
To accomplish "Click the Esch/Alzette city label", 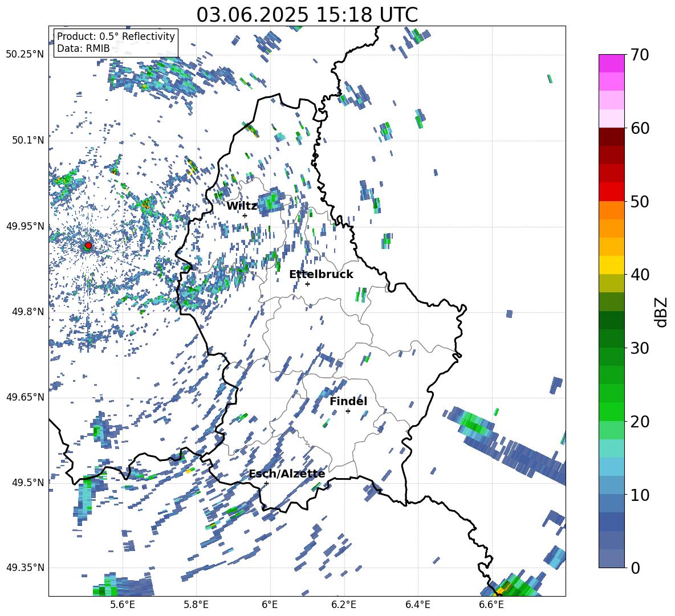I will coord(287,474).
